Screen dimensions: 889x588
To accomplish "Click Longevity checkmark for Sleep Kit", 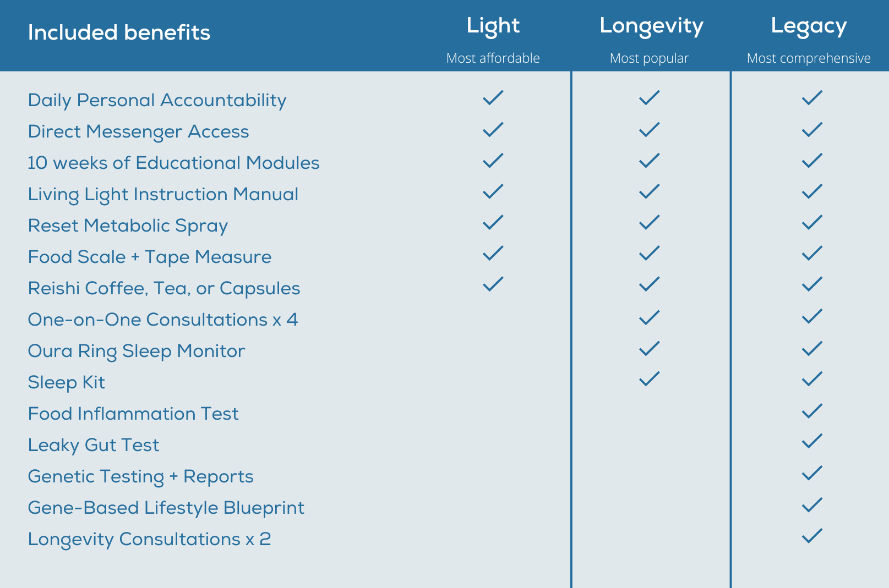I will [x=649, y=379].
